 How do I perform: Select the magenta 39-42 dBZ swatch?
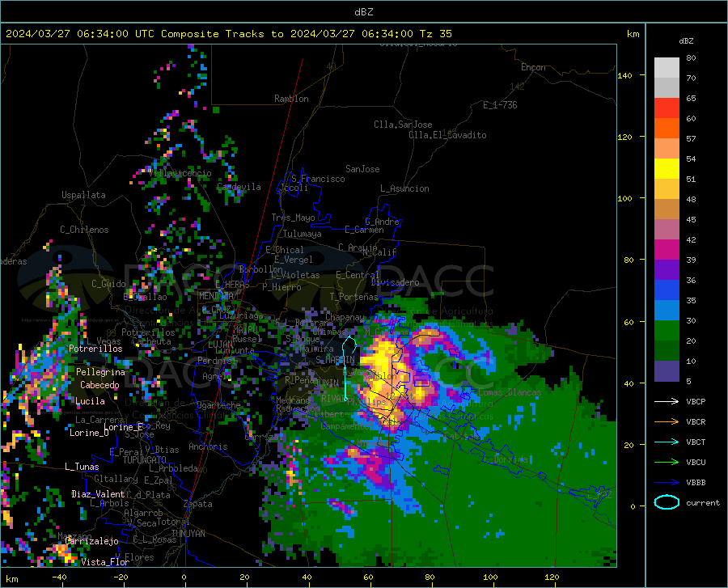pos(667,250)
